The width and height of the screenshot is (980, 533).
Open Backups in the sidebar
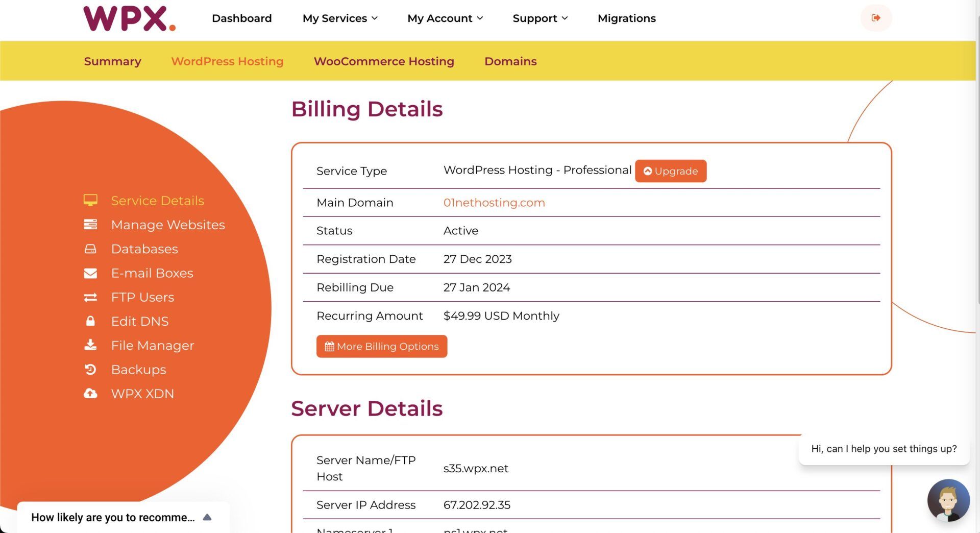[138, 370]
